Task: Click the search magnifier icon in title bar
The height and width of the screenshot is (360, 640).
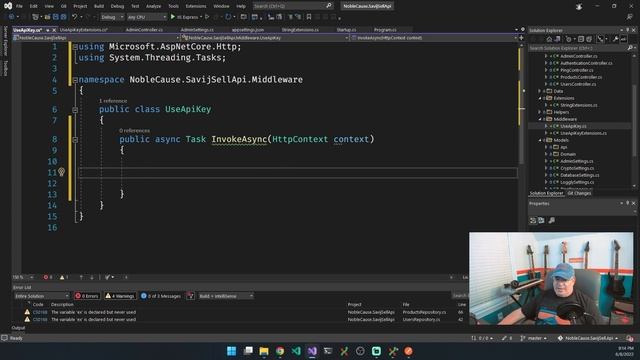Action: coord(329,6)
